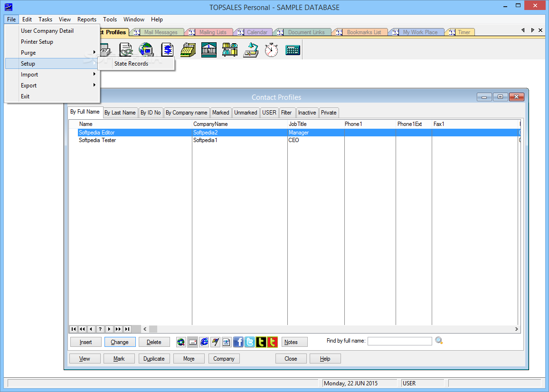Viewport: 549px width, 392px height.
Task: Click the flag icon in the contact bar
Action: click(x=215, y=342)
